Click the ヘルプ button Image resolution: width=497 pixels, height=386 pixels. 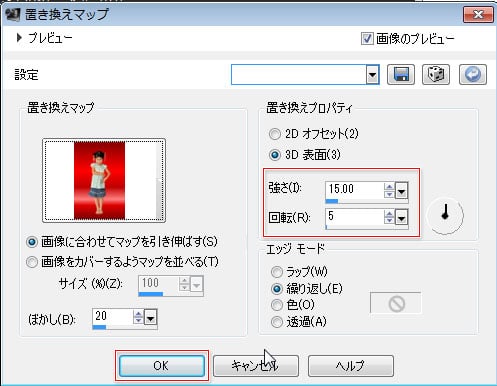tap(351, 366)
